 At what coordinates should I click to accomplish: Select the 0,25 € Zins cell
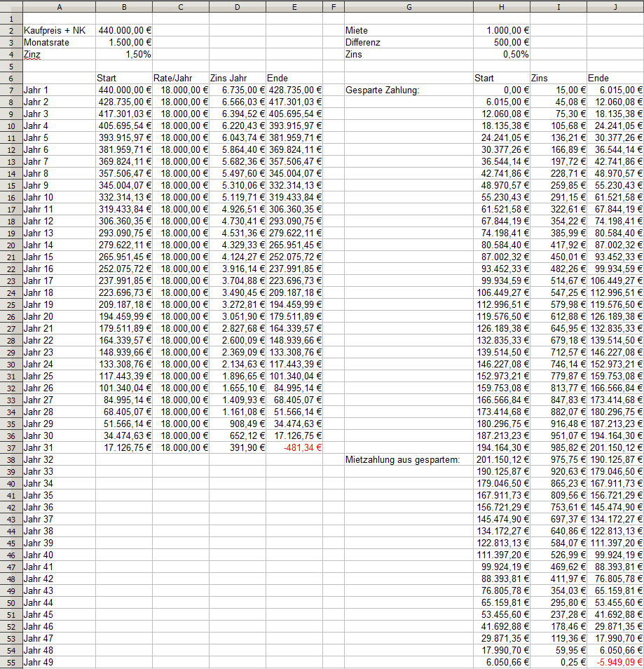point(559,663)
